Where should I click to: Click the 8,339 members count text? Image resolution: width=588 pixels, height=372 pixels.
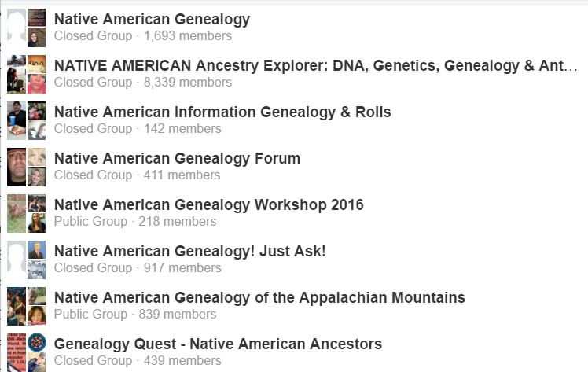click(x=188, y=83)
